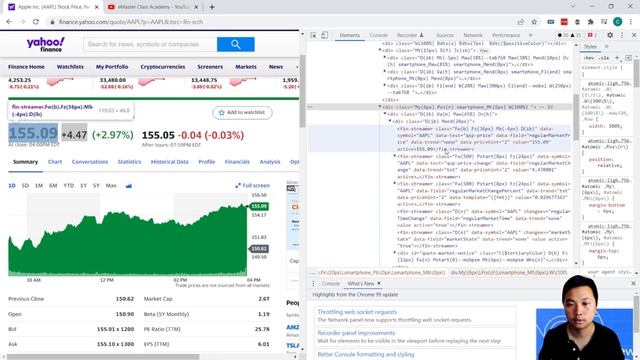This screenshot has height=360, width=640.
Task: Open the chart in Full screen
Action: pos(252,185)
